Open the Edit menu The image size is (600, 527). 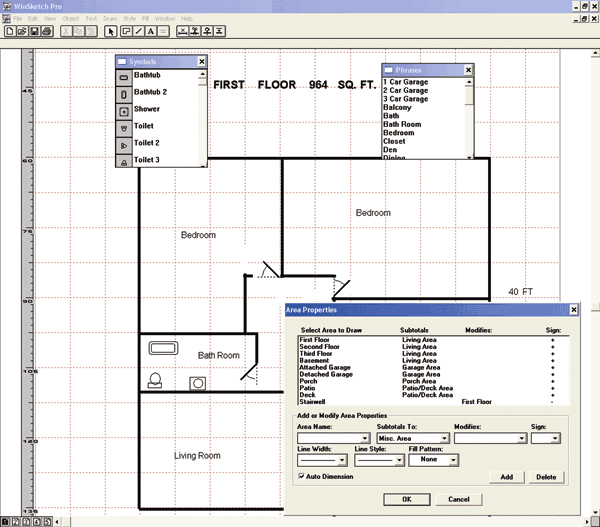tap(33, 18)
